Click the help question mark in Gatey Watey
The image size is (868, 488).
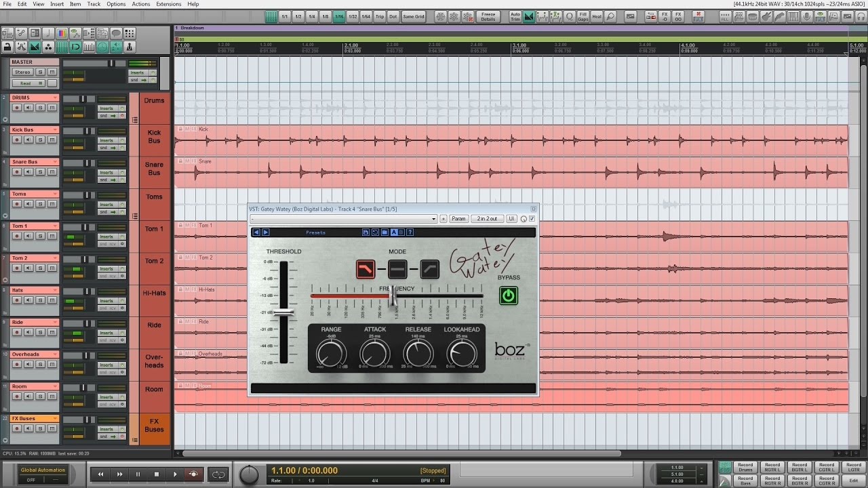pos(410,232)
